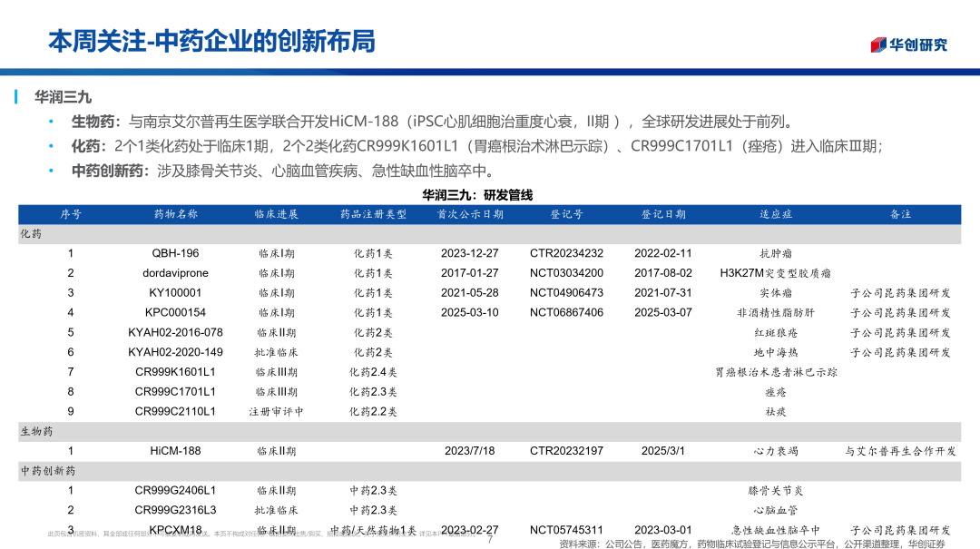Click the 注册审评中 clinical progress cell
The image size is (980, 549).
pos(276,411)
